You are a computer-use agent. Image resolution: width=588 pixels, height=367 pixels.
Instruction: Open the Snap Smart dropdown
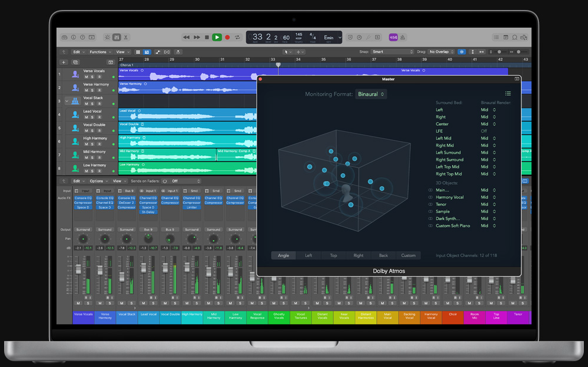392,52
